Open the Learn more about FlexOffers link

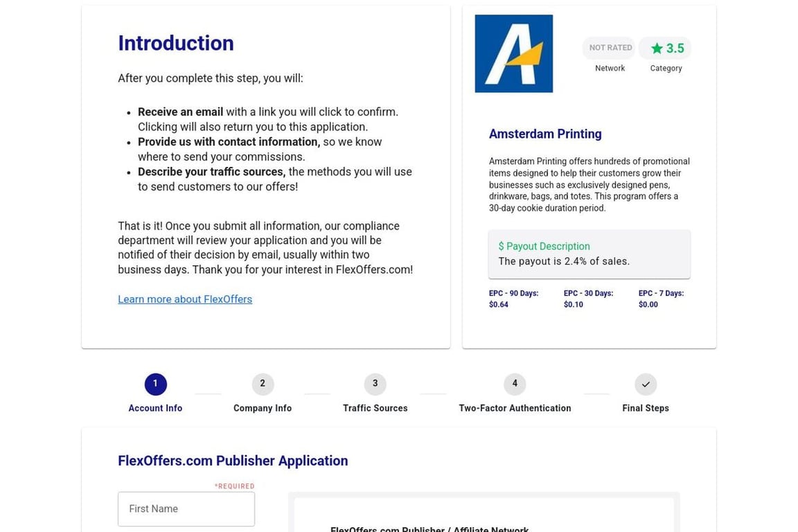tap(185, 299)
